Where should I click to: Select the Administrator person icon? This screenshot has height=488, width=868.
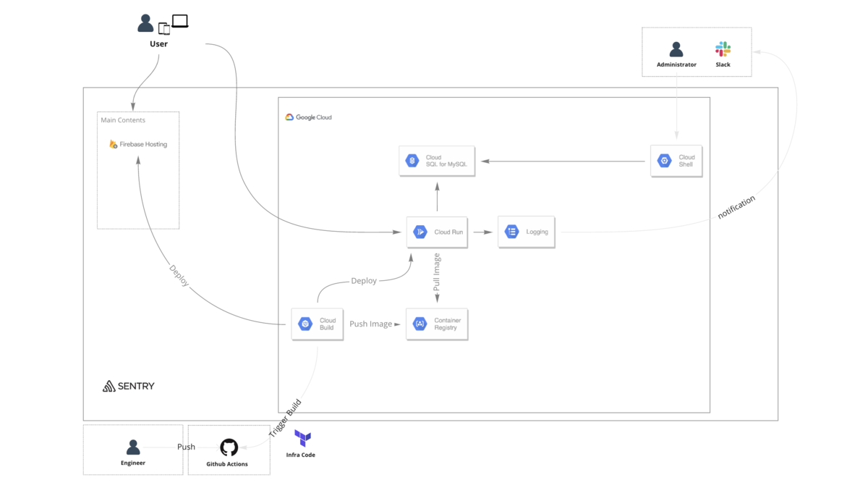676,49
